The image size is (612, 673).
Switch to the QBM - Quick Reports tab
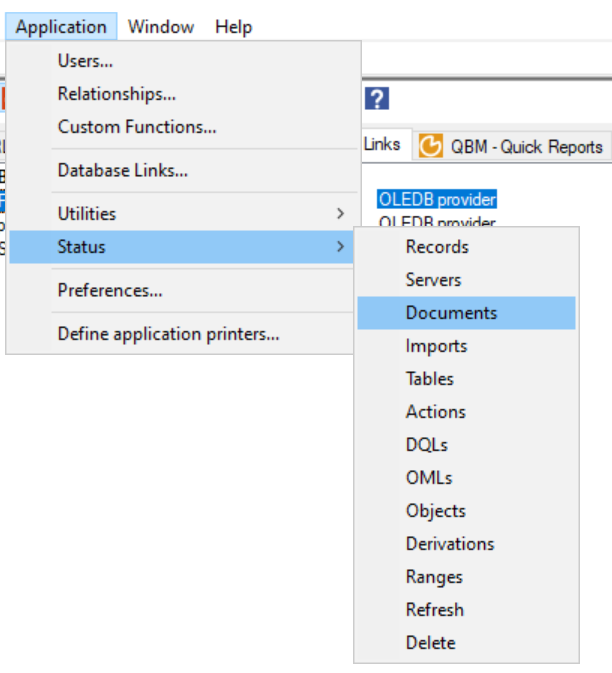tap(526, 147)
